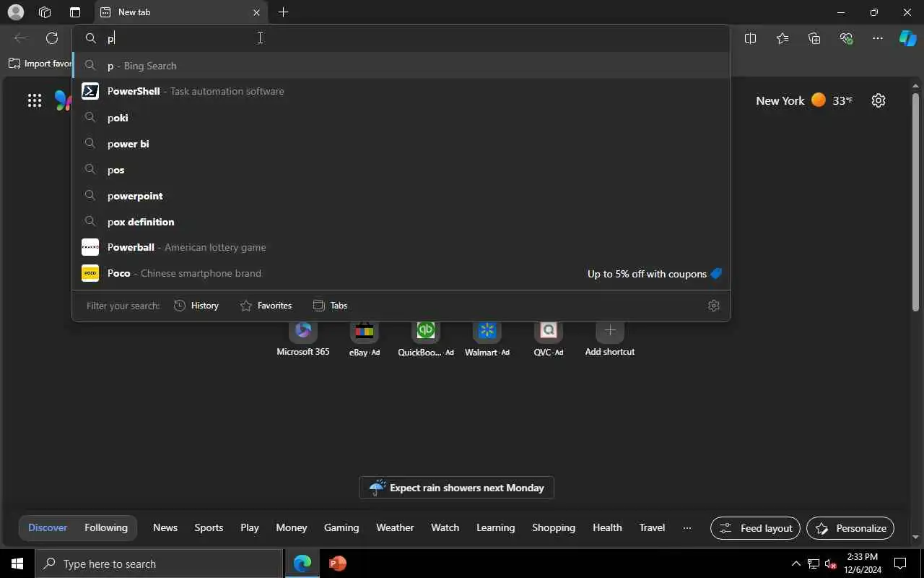This screenshot has width=924, height=578.
Task: Open tab actions menu icon
Action: [x=75, y=12]
